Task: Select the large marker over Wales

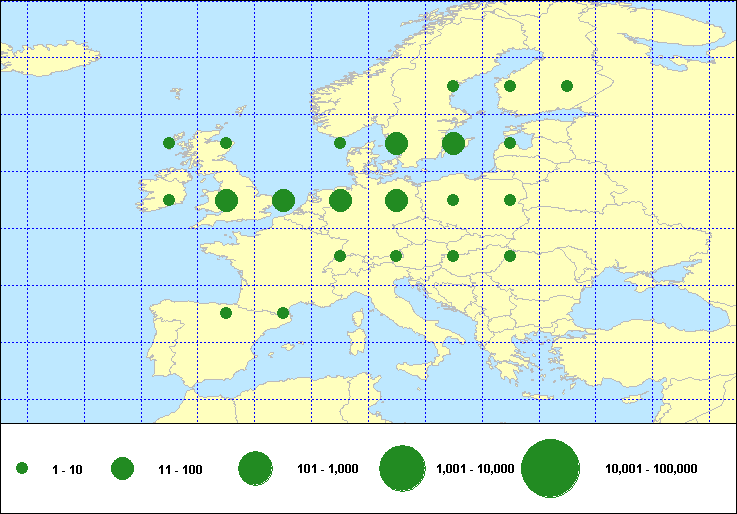Action: 226,201
